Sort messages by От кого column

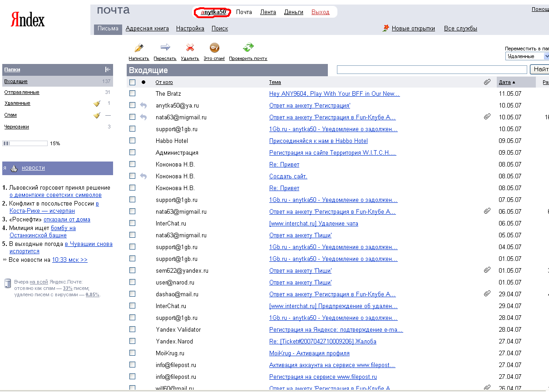tap(164, 82)
